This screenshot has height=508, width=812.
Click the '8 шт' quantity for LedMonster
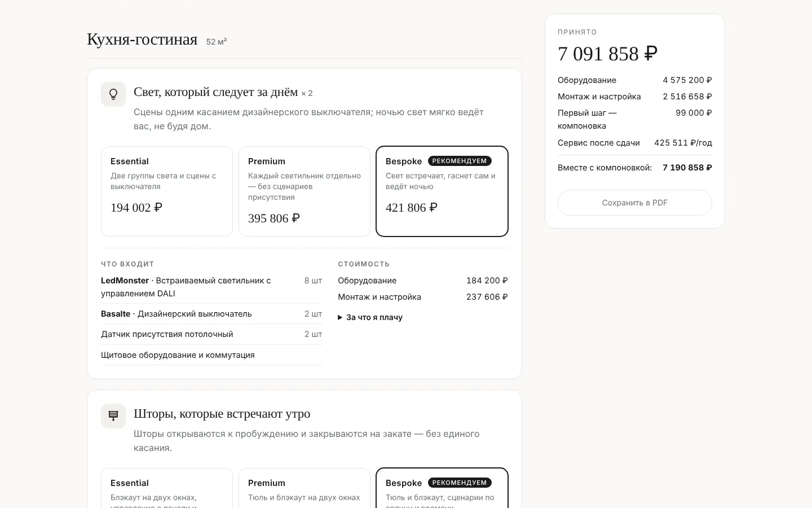(x=313, y=281)
